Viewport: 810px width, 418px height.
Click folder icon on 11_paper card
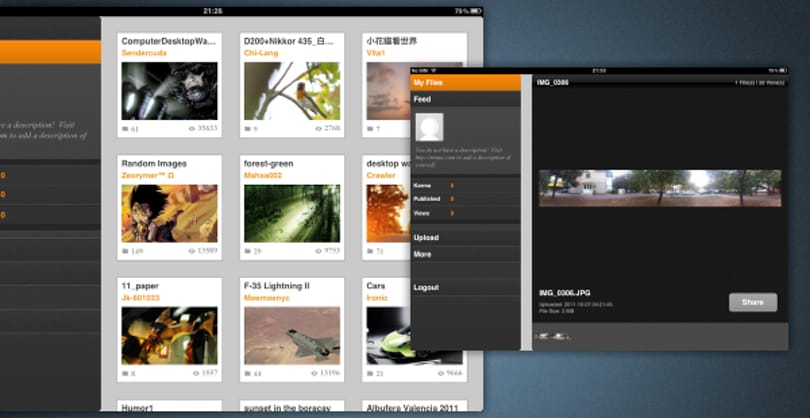tap(125, 373)
